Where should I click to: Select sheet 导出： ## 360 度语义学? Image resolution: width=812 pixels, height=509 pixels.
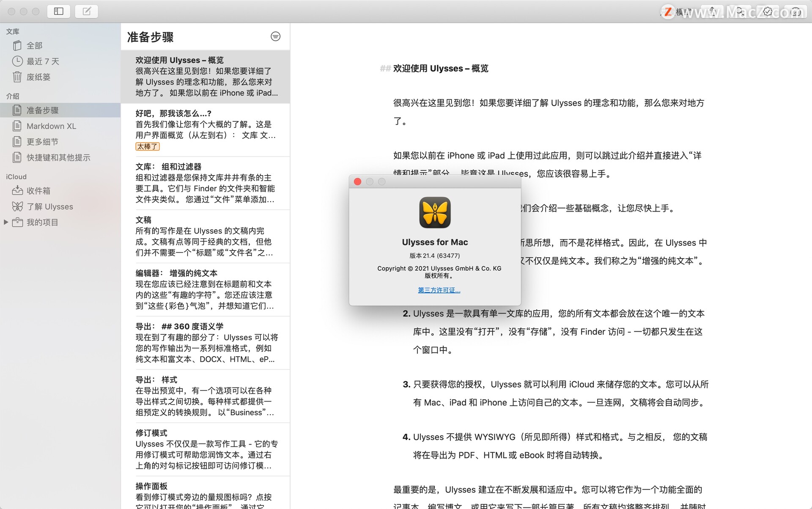click(x=206, y=343)
